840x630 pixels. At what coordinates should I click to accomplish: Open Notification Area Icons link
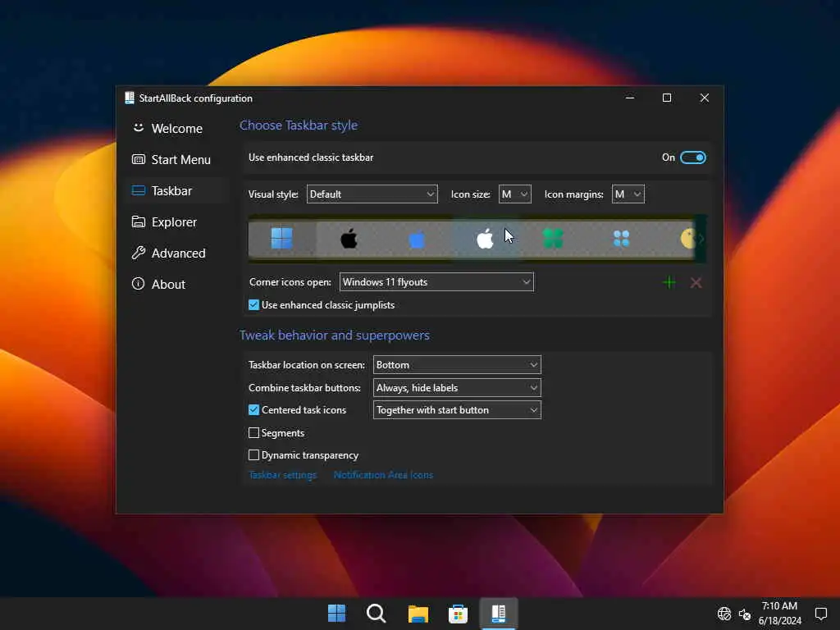point(383,475)
